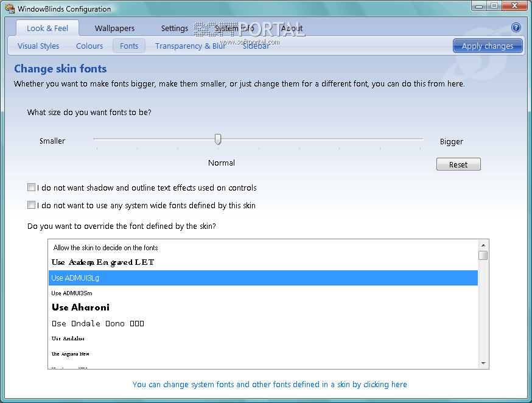Go to the System Info tab
The image size is (532, 403).
click(x=234, y=28)
